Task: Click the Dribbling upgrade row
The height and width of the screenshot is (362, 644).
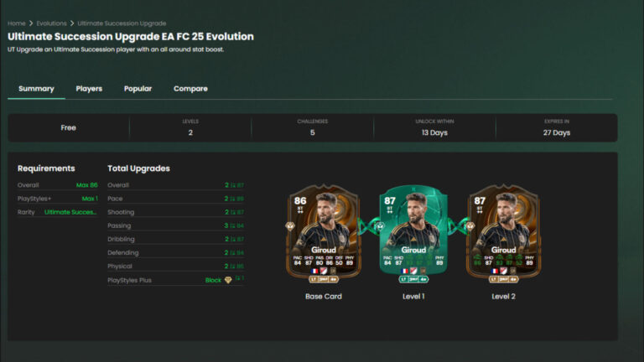Action: 176,239
